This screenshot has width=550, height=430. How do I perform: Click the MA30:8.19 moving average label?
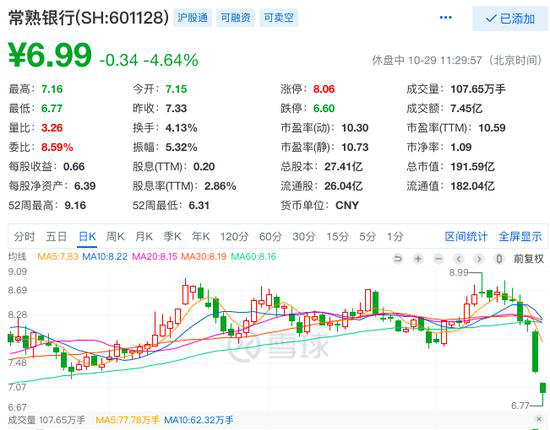click(204, 256)
